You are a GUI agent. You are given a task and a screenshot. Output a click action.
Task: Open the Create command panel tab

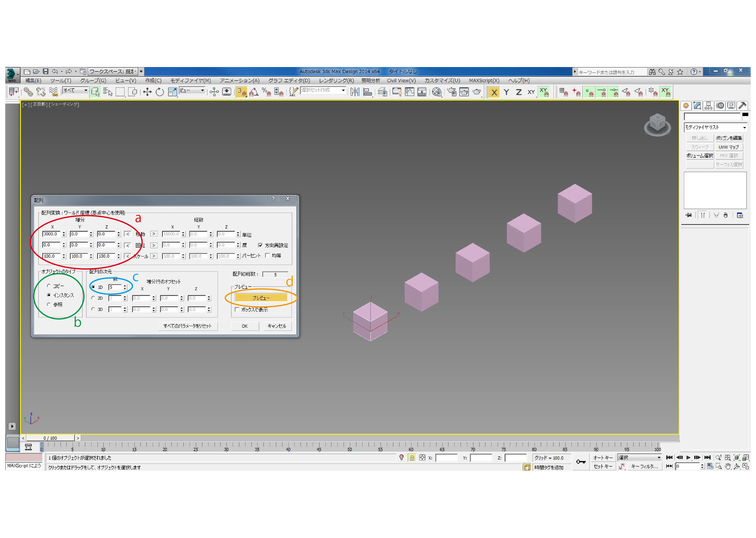(x=686, y=106)
